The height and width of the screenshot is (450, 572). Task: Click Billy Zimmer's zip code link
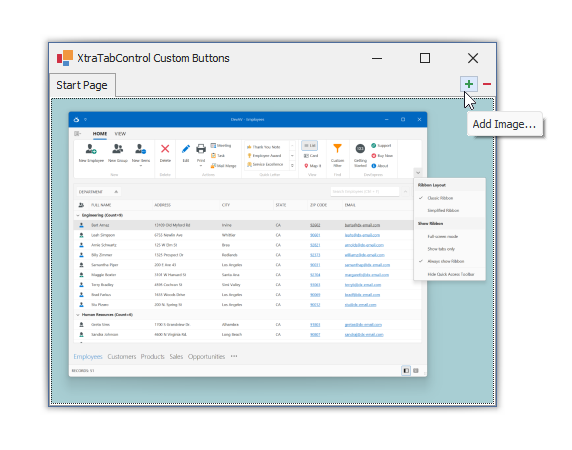315,255
